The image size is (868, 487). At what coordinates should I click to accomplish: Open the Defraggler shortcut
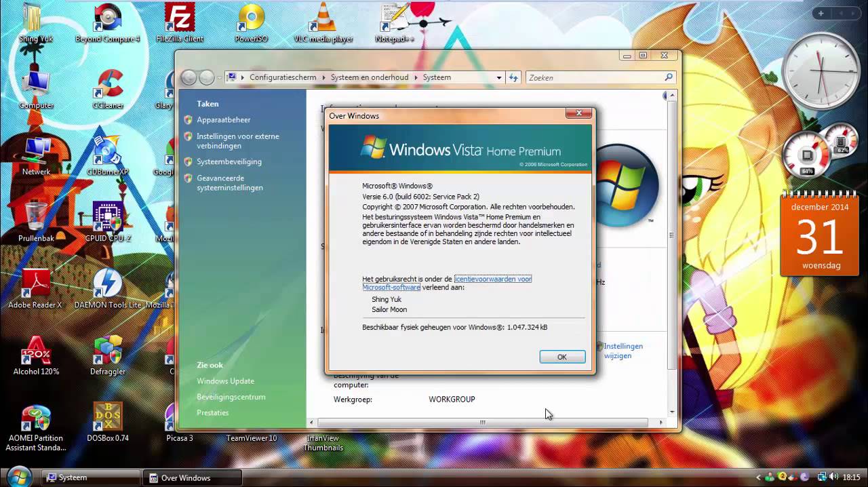coord(107,355)
